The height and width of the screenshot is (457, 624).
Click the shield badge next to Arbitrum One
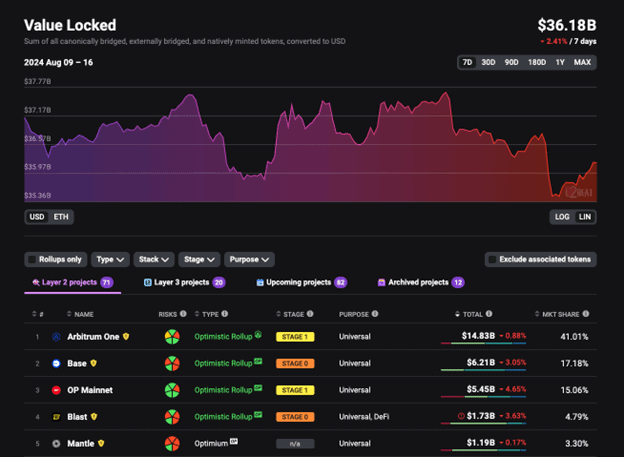point(126,336)
